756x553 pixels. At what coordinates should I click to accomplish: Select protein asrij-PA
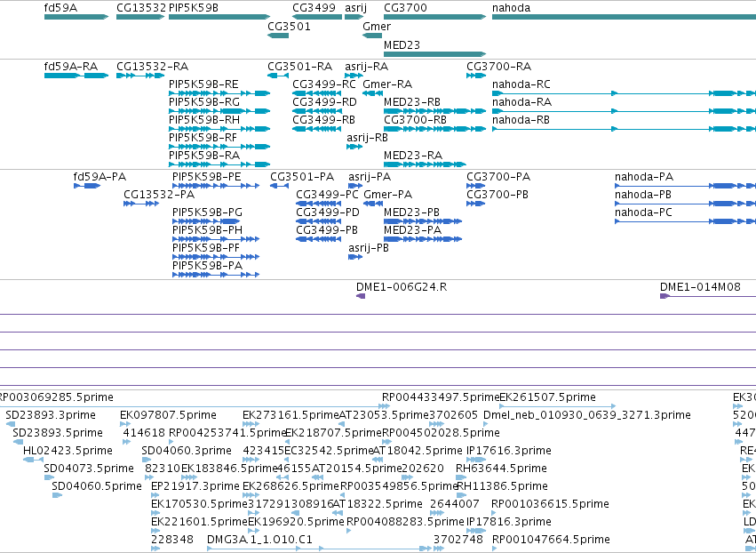[355, 186]
